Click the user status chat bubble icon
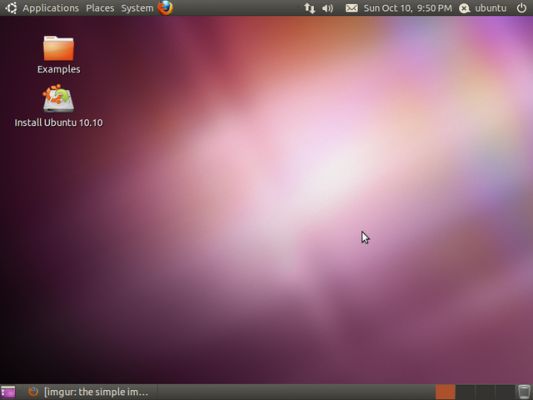533x400 pixels. (464, 8)
